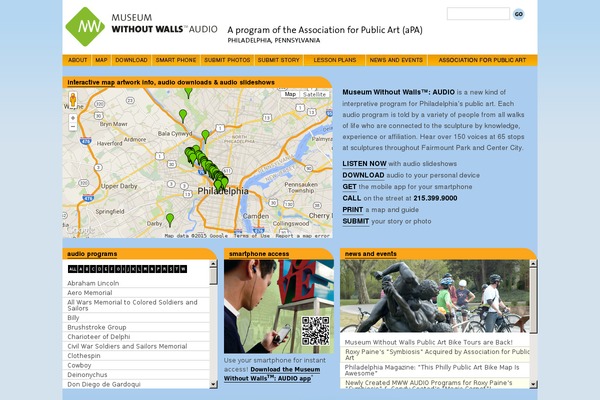Image resolution: width=600 pixels, height=400 pixels.
Task: Click the header search input field
Action: (478, 14)
